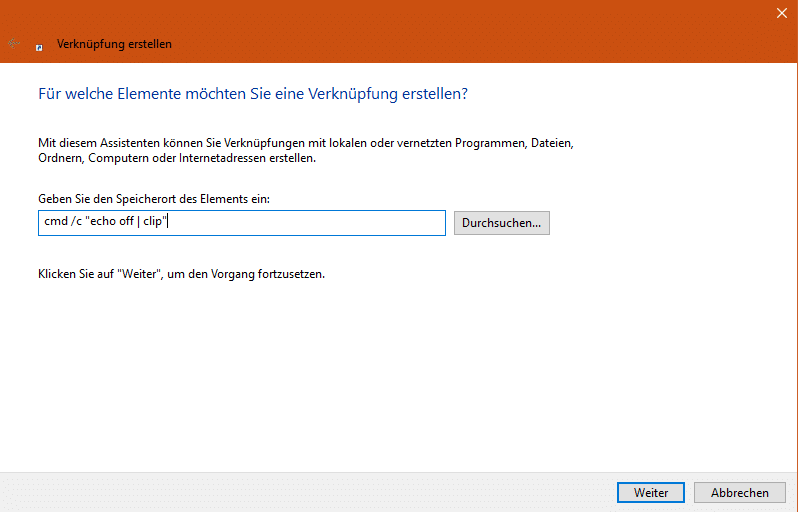The width and height of the screenshot is (798, 512).
Task: Place the cursor on "clip" in the text box
Action: point(152,223)
